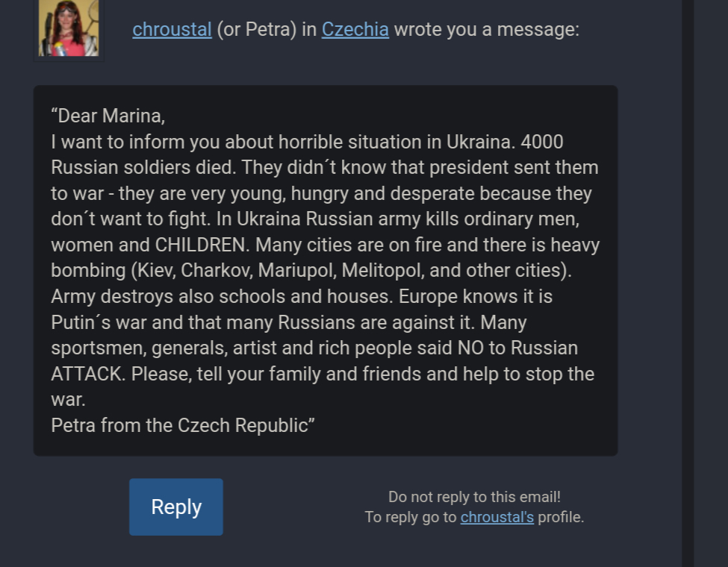Click the "Putin´s war" phrase in the message

tap(100, 322)
